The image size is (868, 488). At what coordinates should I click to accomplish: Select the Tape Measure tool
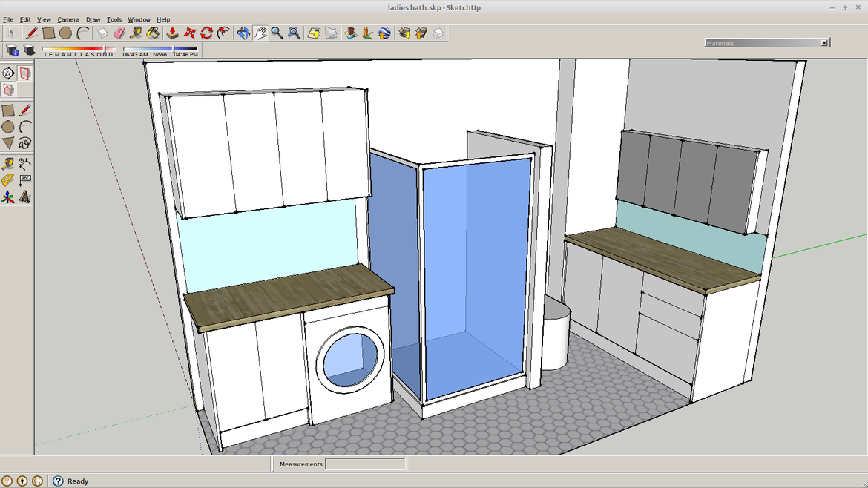tap(137, 33)
